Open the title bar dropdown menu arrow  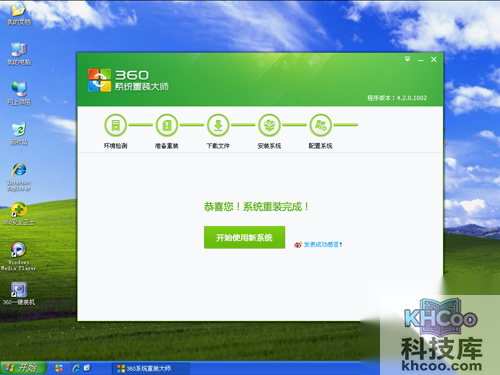tap(407, 59)
